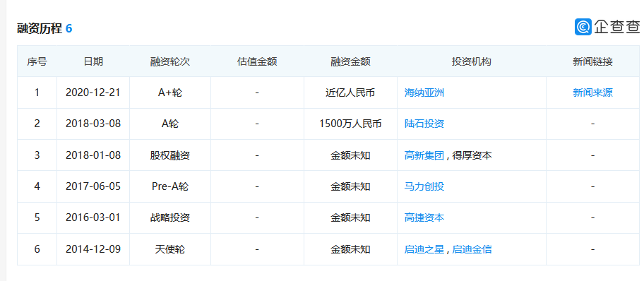Image resolution: width=644 pixels, height=281 pixels.
Task: Select the date 2020-12-21 cell
Action: click(93, 93)
